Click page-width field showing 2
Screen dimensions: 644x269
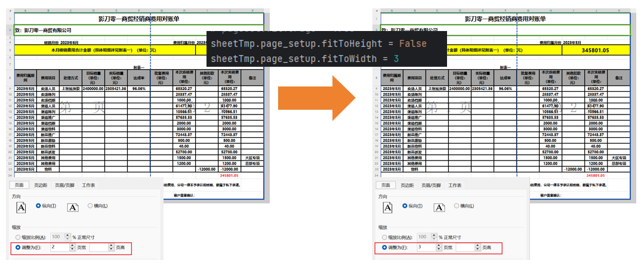point(58,247)
